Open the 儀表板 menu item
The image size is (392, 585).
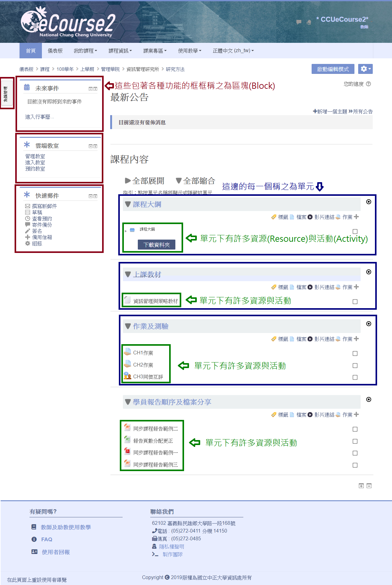[55, 51]
